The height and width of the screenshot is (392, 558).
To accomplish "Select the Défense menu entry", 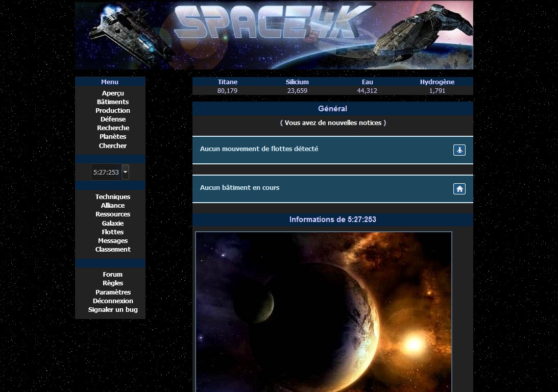I will tap(113, 119).
